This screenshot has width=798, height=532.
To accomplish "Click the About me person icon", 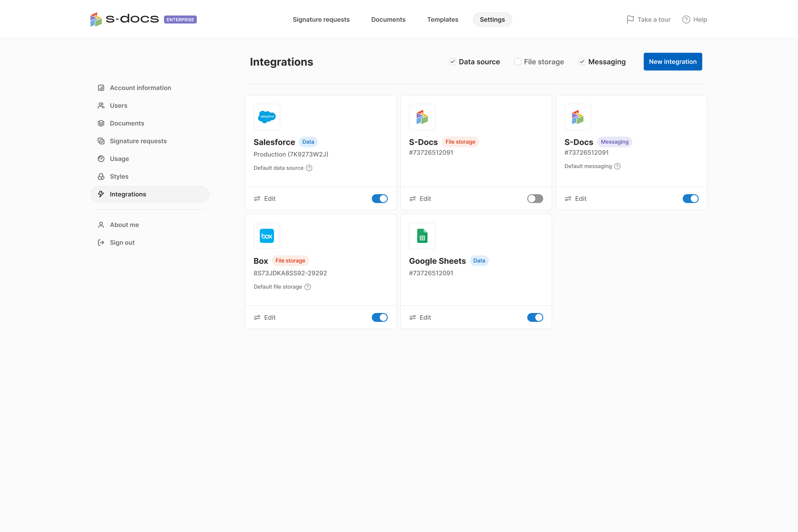I will (101, 225).
